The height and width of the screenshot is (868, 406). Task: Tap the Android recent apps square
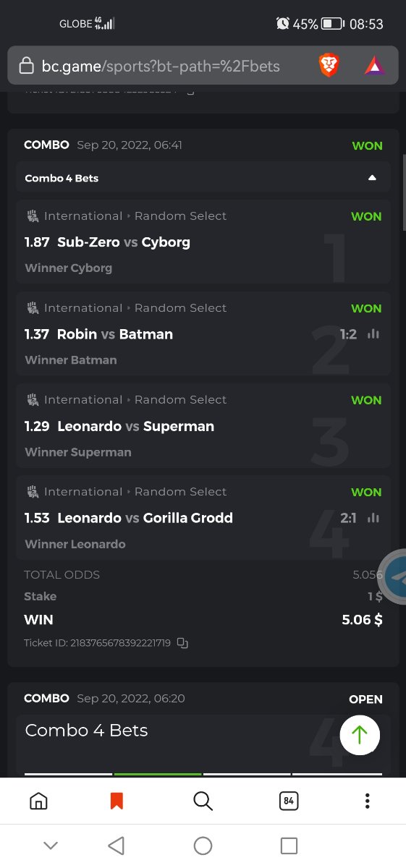tap(289, 846)
